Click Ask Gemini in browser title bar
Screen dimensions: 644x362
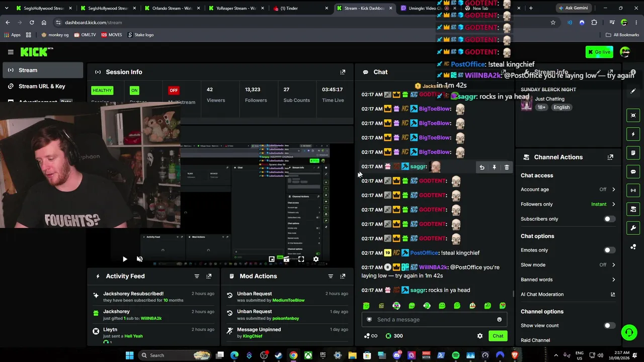coord(573,8)
